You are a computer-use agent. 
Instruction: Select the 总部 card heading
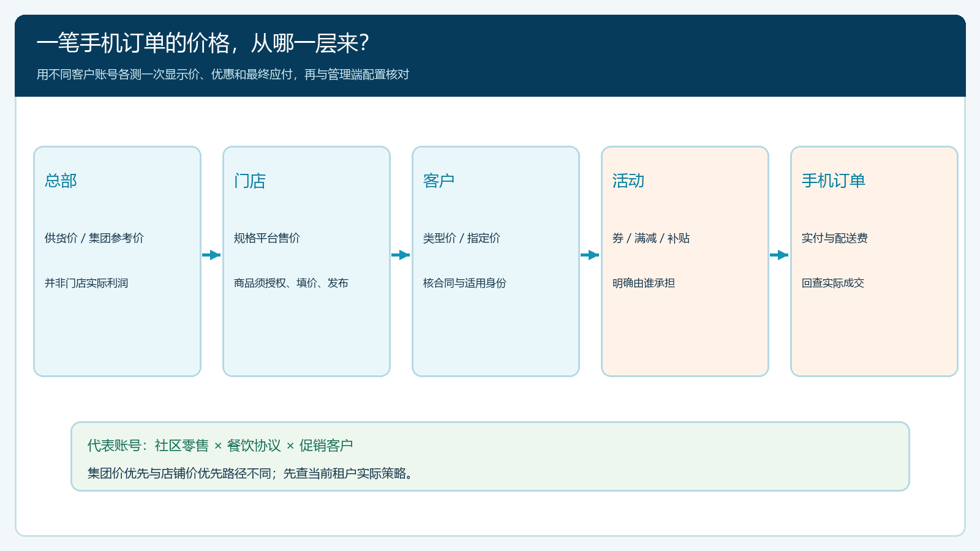(61, 181)
